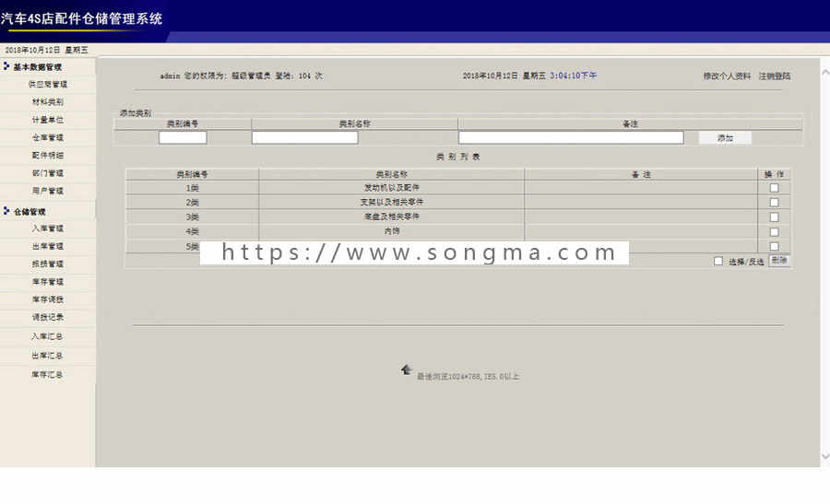The width and height of the screenshot is (830, 504).
Task: Check the checkbox in the 3类 row
Action: [774, 217]
